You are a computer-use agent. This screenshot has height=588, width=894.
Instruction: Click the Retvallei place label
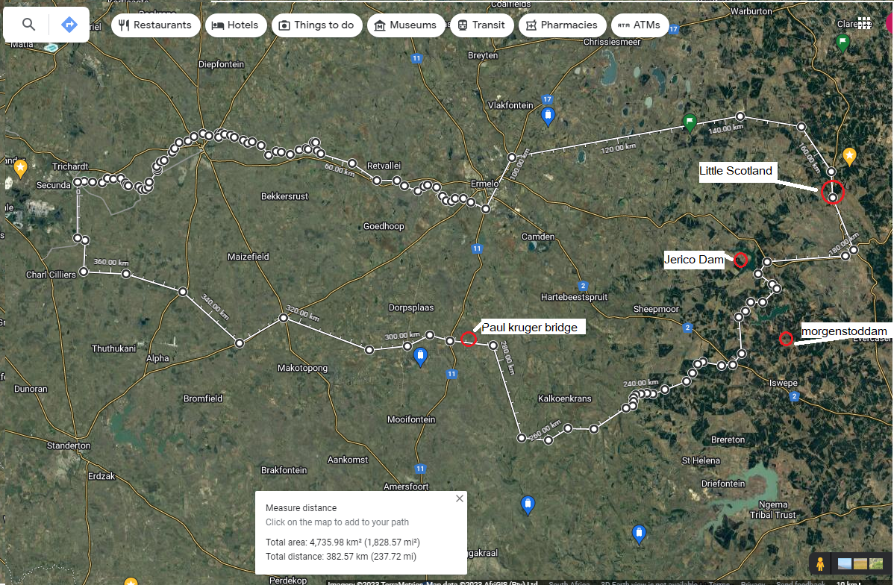click(x=384, y=166)
